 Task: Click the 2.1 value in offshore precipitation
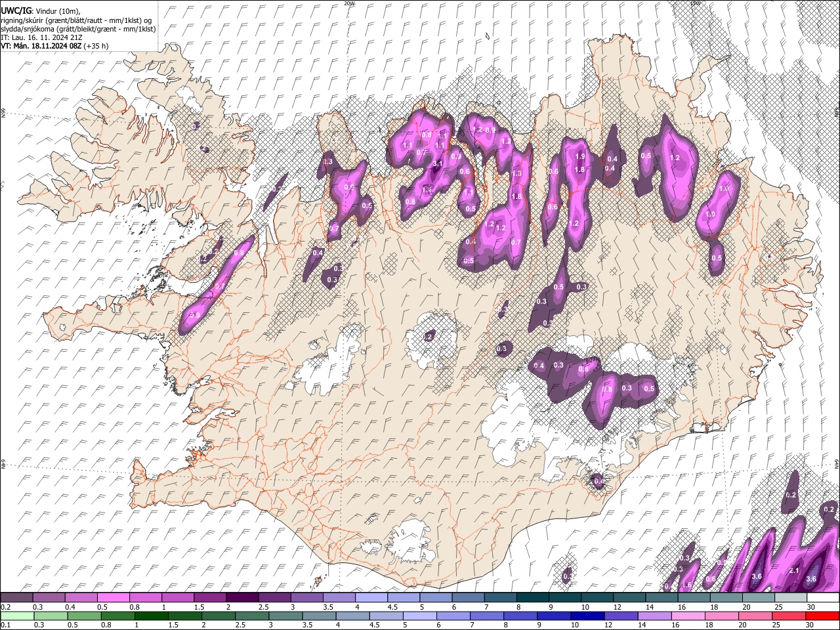[793, 570]
